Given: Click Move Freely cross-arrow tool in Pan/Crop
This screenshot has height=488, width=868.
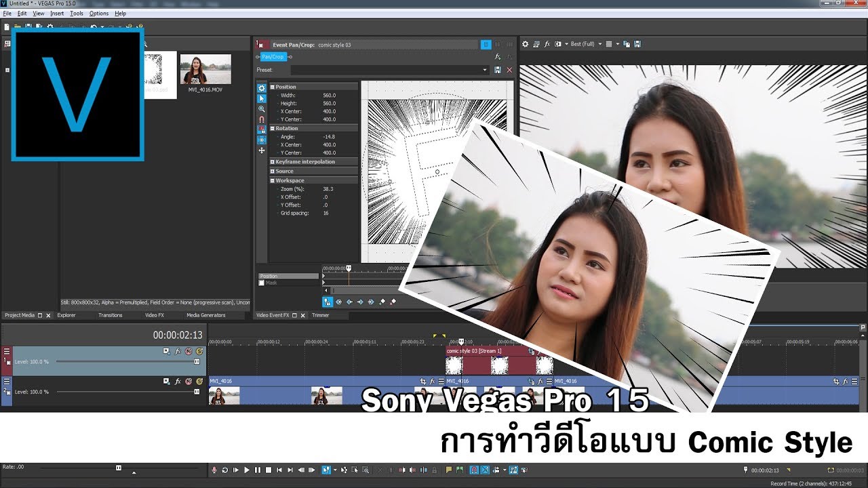Looking at the screenshot, I should click(262, 150).
